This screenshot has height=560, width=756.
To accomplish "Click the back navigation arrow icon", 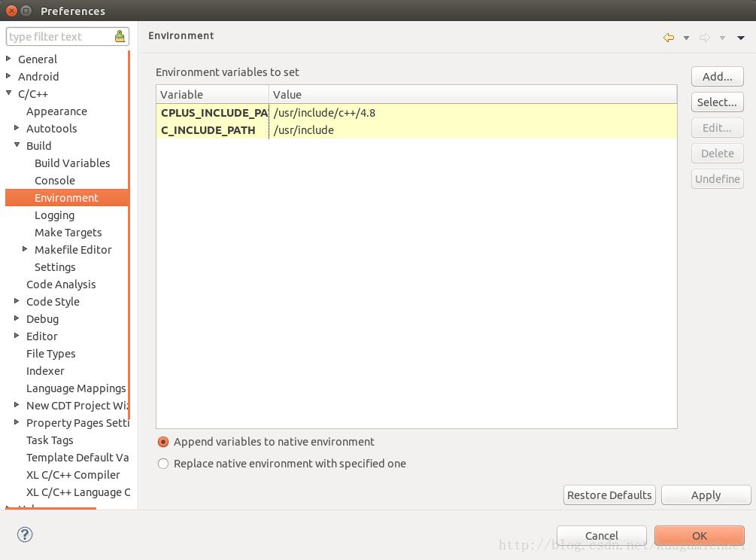I will (x=669, y=38).
